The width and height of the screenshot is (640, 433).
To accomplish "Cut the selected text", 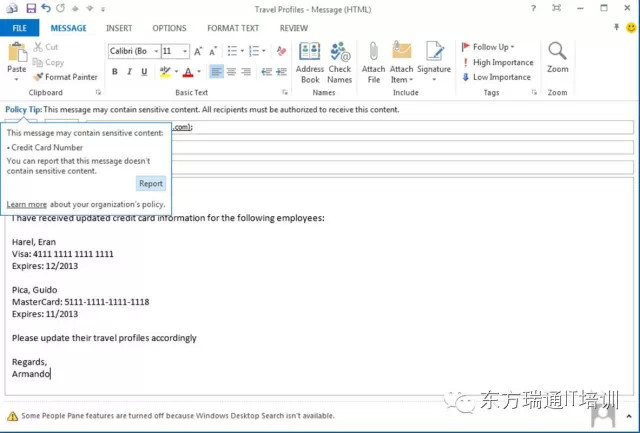I will pyautogui.click(x=46, y=47).
